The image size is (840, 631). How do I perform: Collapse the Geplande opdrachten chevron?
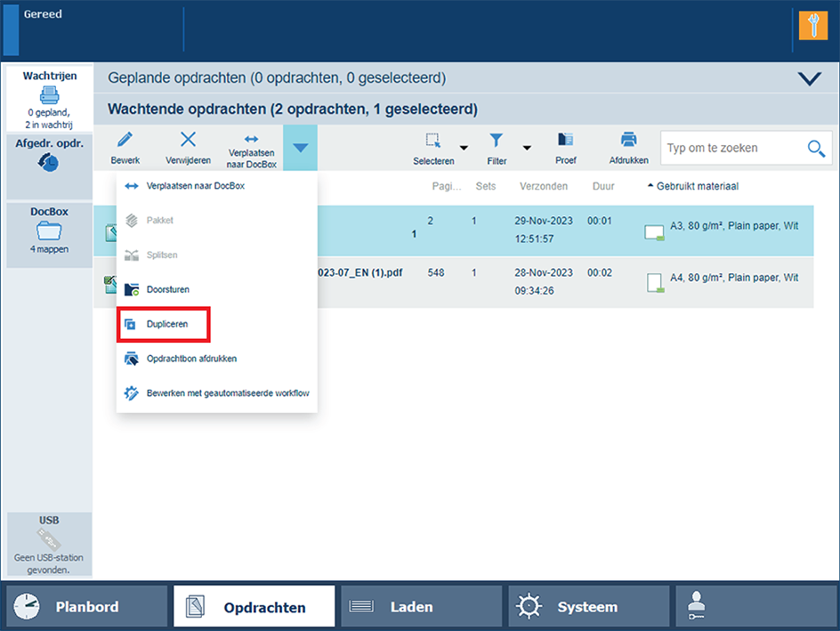click(810, 78)
